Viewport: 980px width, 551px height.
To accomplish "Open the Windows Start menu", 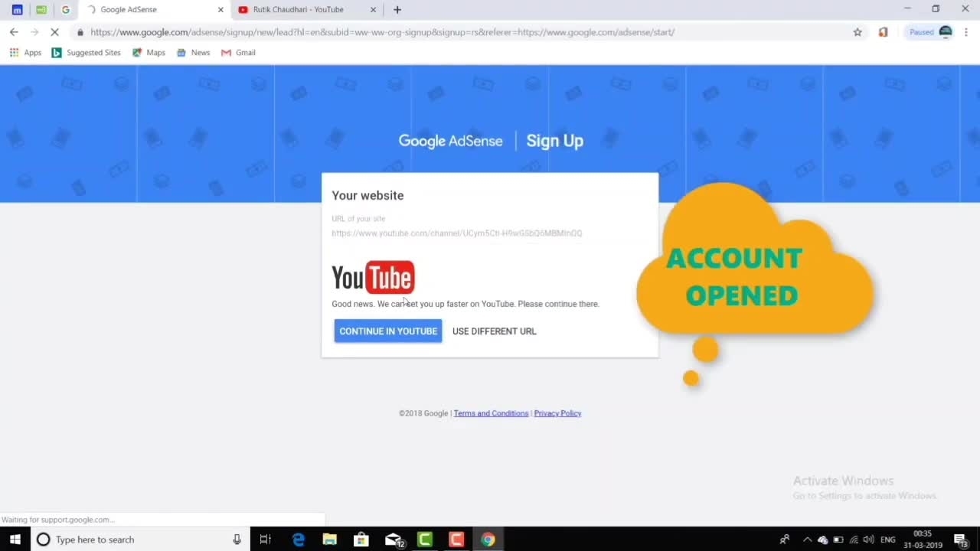I will (x=15, y=540).
